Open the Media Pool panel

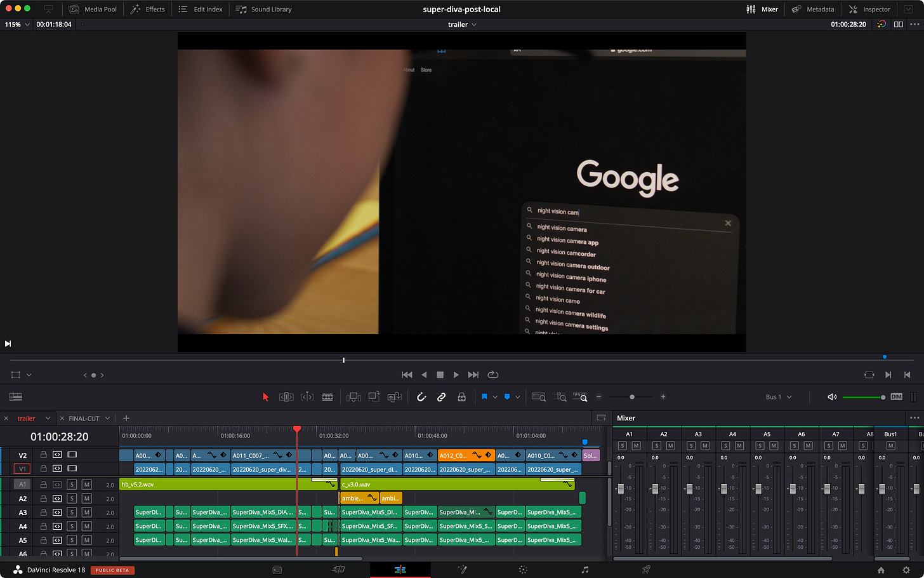click(93, 9)
